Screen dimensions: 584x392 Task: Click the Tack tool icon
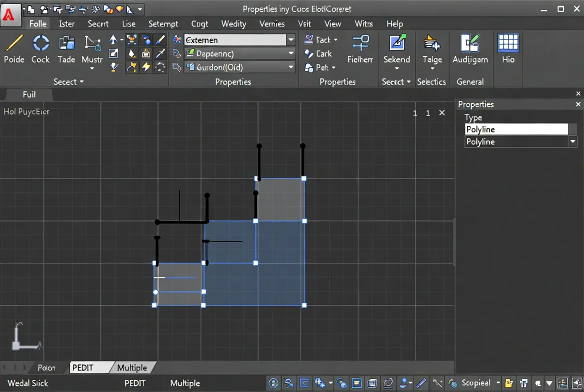308,39
